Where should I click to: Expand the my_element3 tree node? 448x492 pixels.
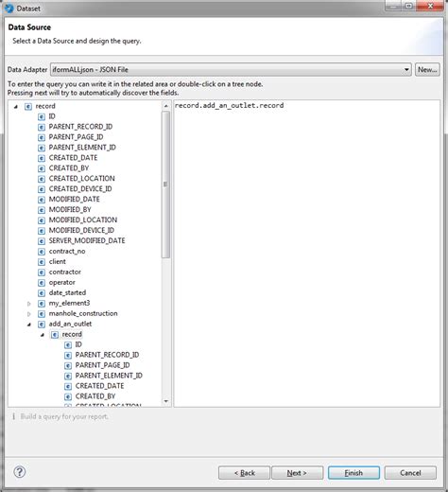tap(29, 304)
